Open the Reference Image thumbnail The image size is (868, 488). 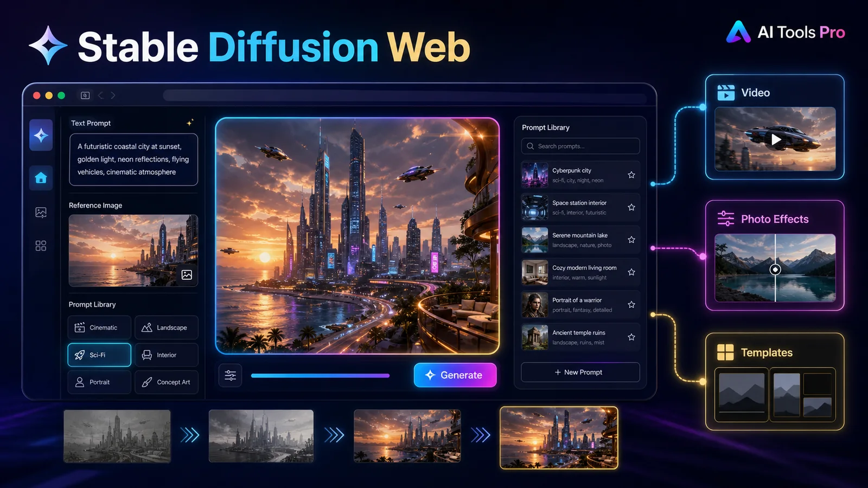[x=133, y=251]
